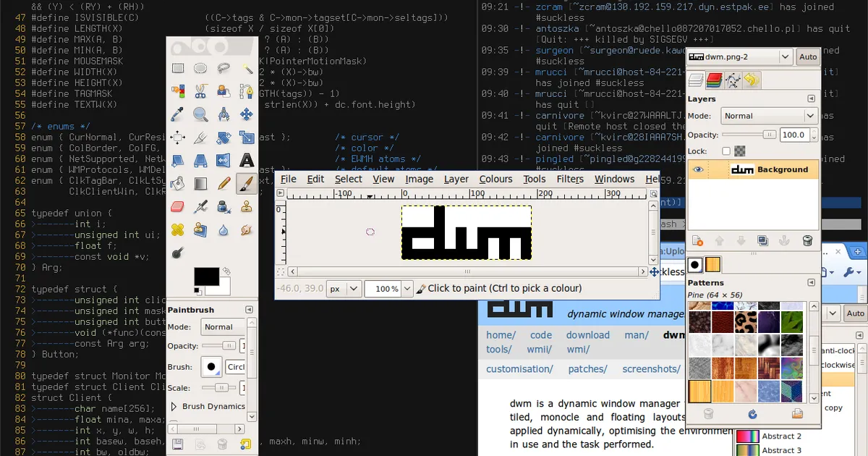Duplicate the layer in Layers dock
This screenshot has width=868, height=456.
tap(763, 241)
